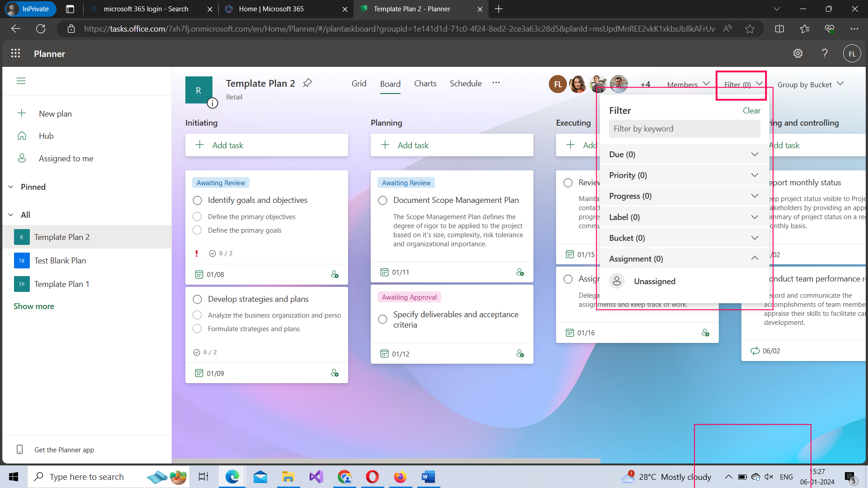Switch to Home | Microsoft 365 browser tab
The width and height of the screenshot is (868, 488).
[x=286, y=9]
